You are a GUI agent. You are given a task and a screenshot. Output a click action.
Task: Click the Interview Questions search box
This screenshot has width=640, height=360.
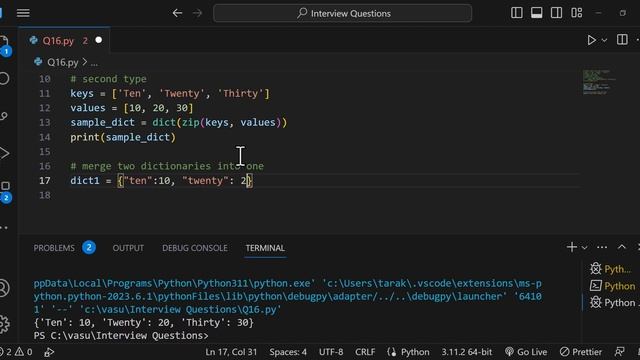pos(342,13)
